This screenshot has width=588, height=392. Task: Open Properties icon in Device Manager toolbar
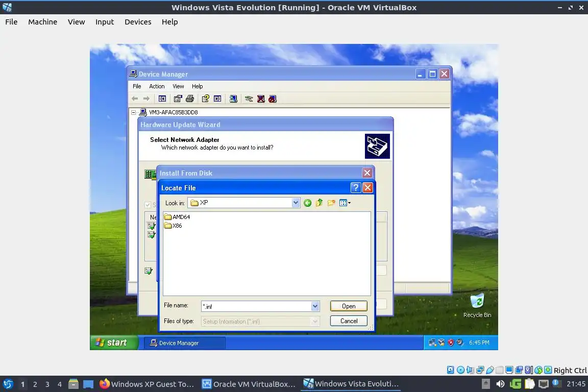click(x=178, y=99)
